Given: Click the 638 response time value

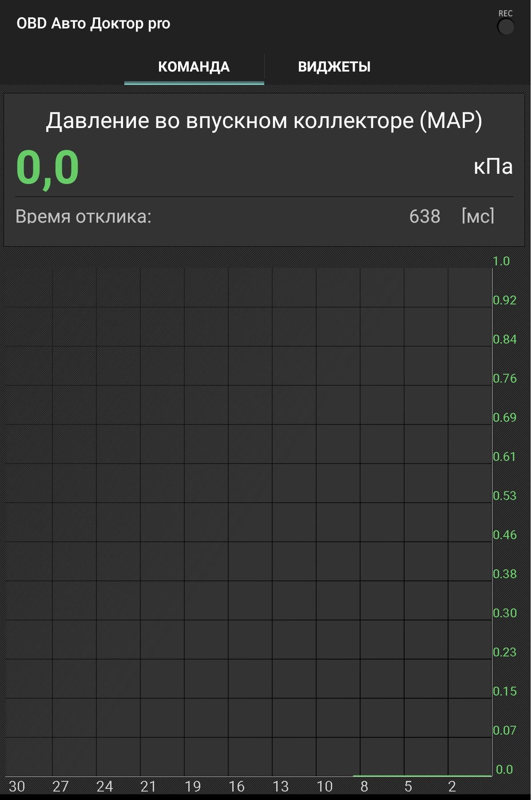Looking at the screenshot, I should click(x=425, y=216).
